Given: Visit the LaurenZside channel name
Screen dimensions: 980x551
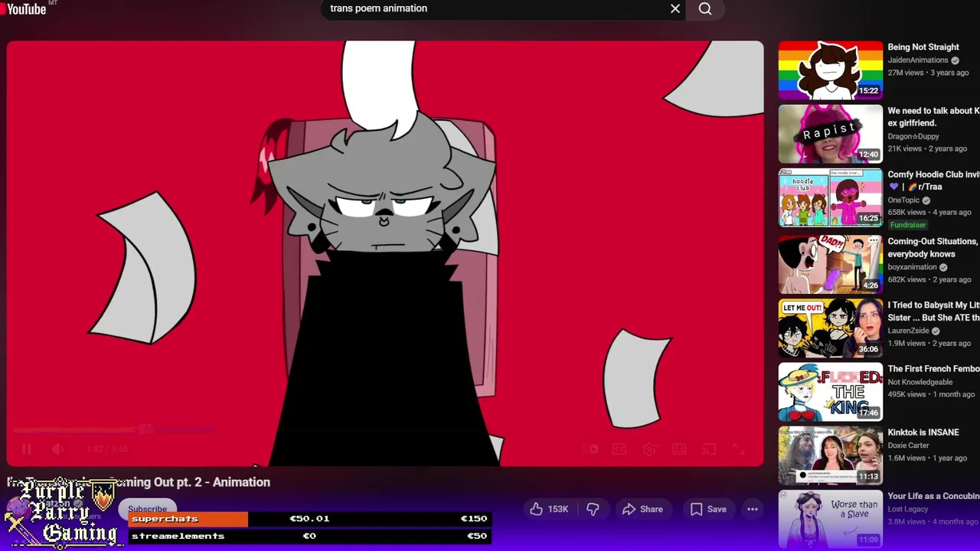Looking at the screenshot, I should pyautogui.click(x=909, y=331).
